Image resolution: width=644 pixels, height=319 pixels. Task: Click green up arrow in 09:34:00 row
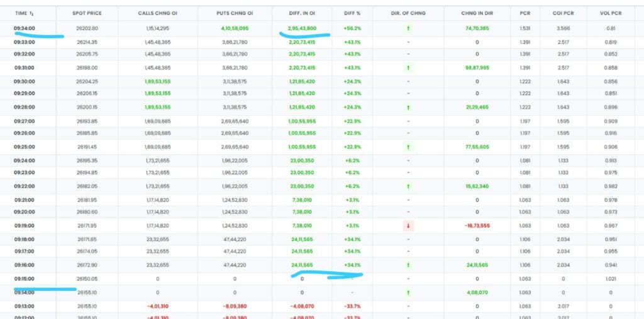pos(408,28)
